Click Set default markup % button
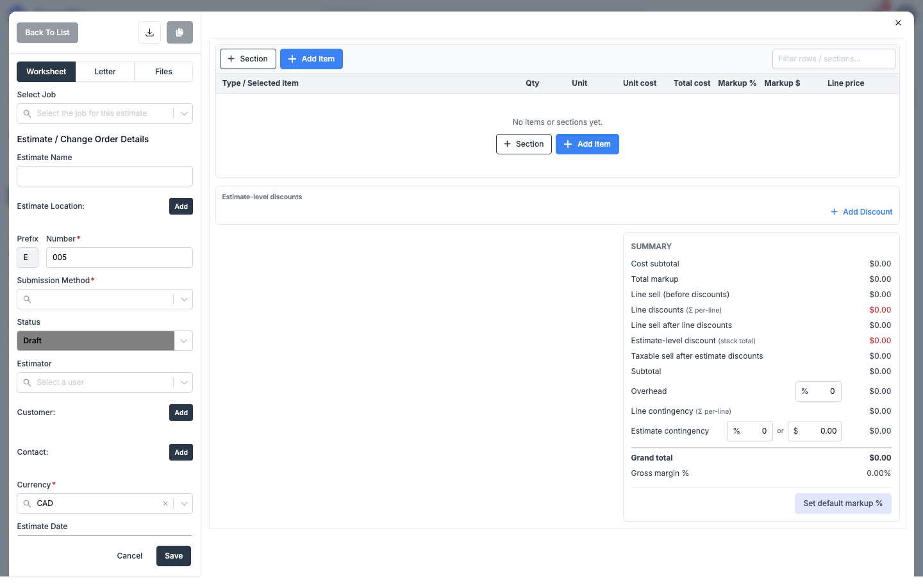923x588 pixels. click(843, 503)
